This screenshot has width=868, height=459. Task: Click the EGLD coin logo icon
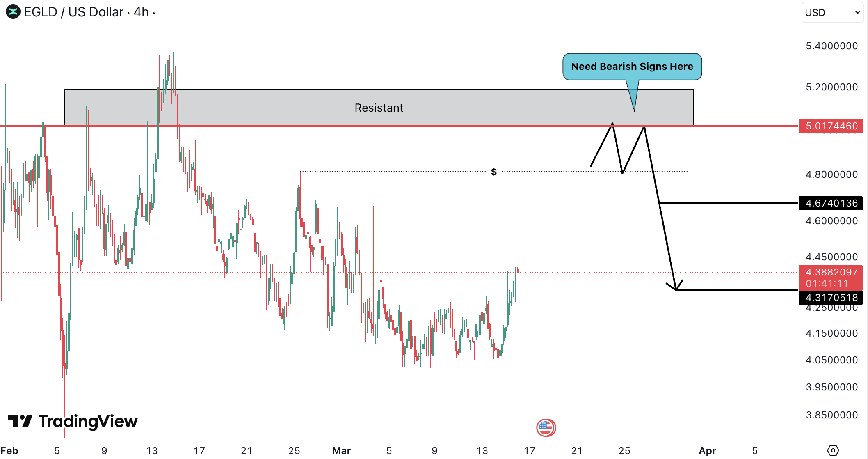coord(13,12)
